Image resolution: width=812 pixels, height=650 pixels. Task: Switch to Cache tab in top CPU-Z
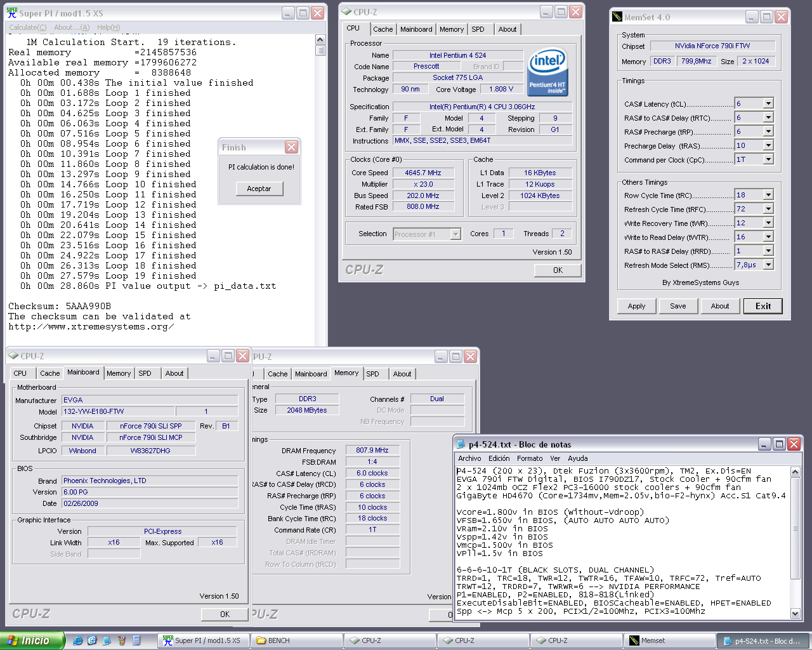[383, 29]
